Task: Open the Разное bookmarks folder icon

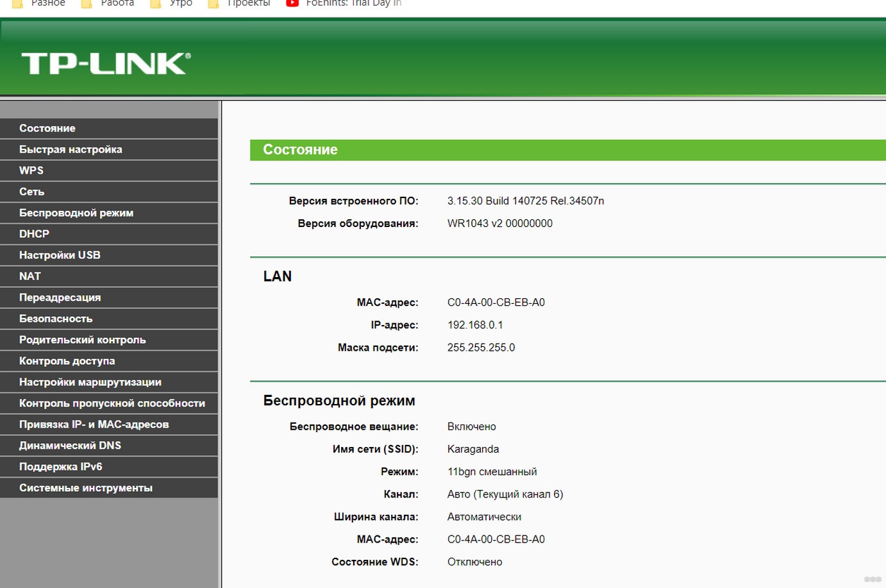Action: click(17, 3)
